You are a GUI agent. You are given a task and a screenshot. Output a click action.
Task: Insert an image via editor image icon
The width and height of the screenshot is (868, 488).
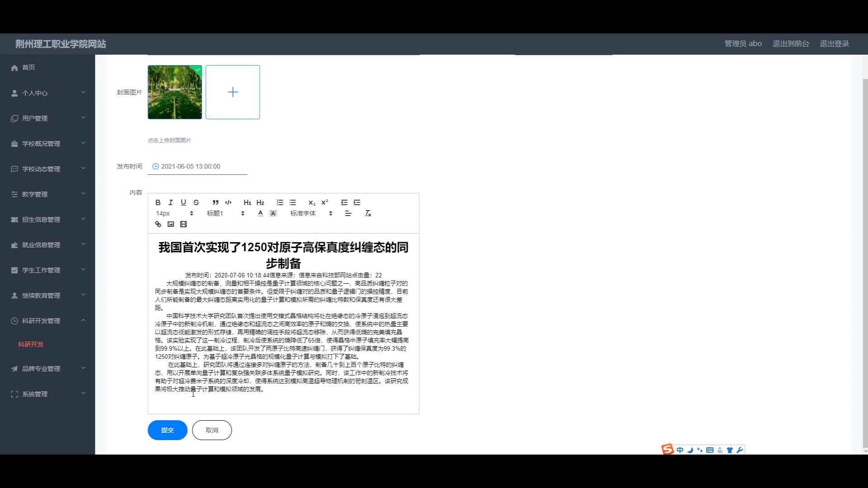coord(170,224)
